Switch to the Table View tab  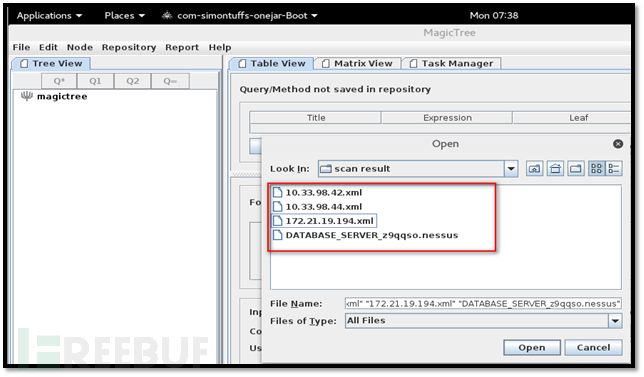click(272, 63)
